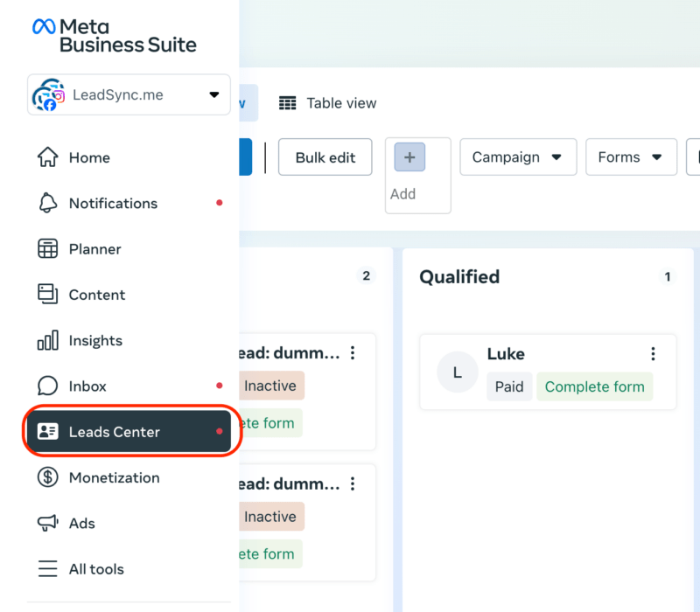700x612 pixels.
Task: Click the Complete form tag on Luke
Action: (594, 386)
